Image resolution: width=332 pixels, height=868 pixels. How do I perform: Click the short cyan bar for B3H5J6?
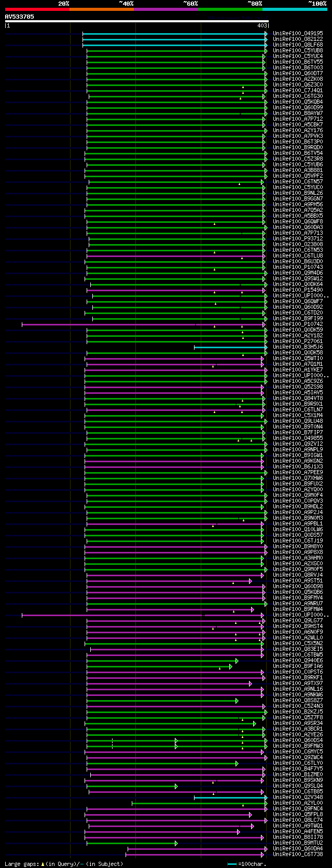pos(231,347)
